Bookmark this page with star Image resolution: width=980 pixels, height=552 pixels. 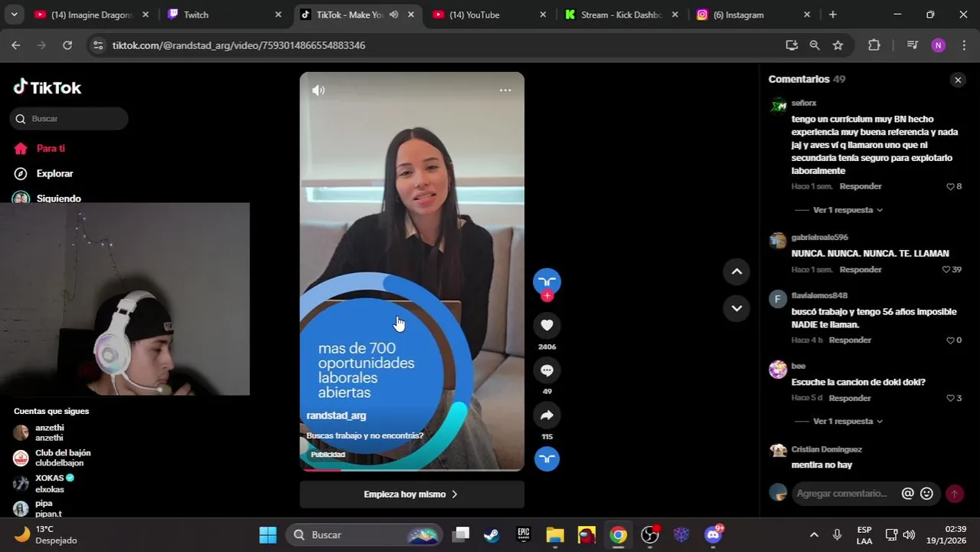838,45
